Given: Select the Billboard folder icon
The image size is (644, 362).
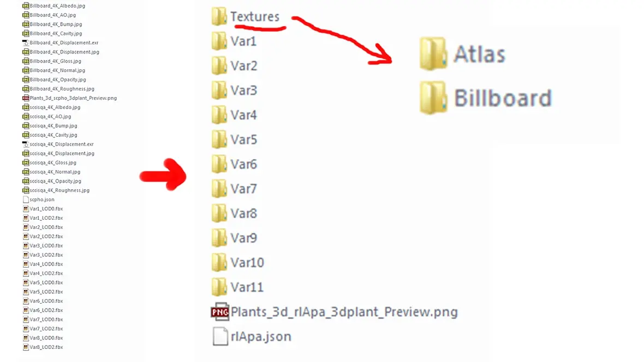Looking at the screenshot, I should (433, 98).
